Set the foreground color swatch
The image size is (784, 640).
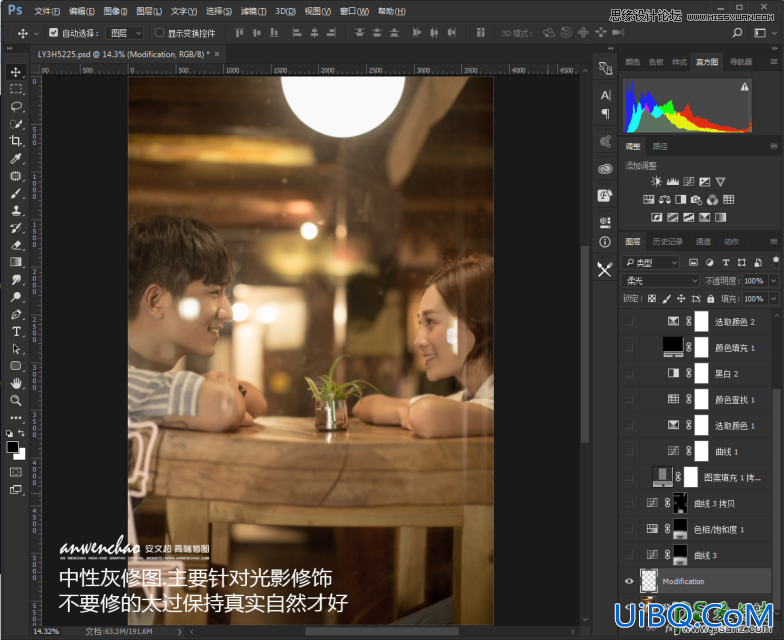(12, 446)
